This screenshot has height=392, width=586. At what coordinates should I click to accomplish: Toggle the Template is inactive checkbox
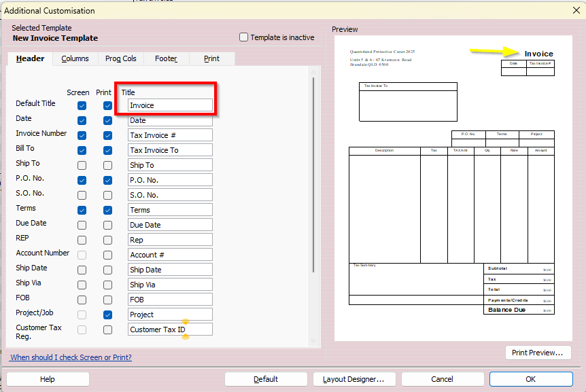(243, 37)
